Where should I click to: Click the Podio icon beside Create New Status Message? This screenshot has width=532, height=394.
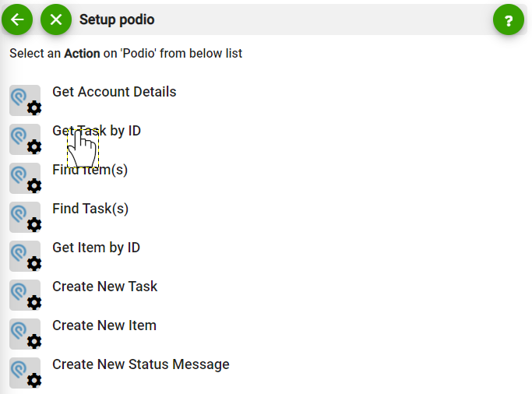pos(25,373)
